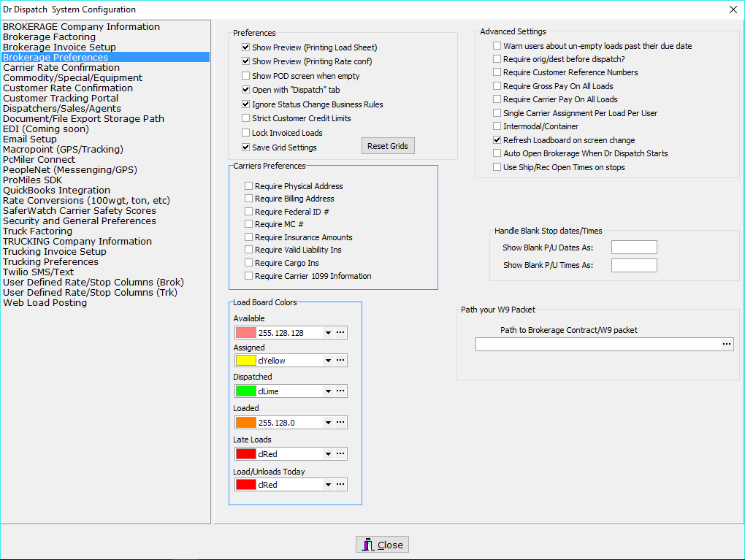Select Trucking Preferences in the list

(x=105, y=261)
